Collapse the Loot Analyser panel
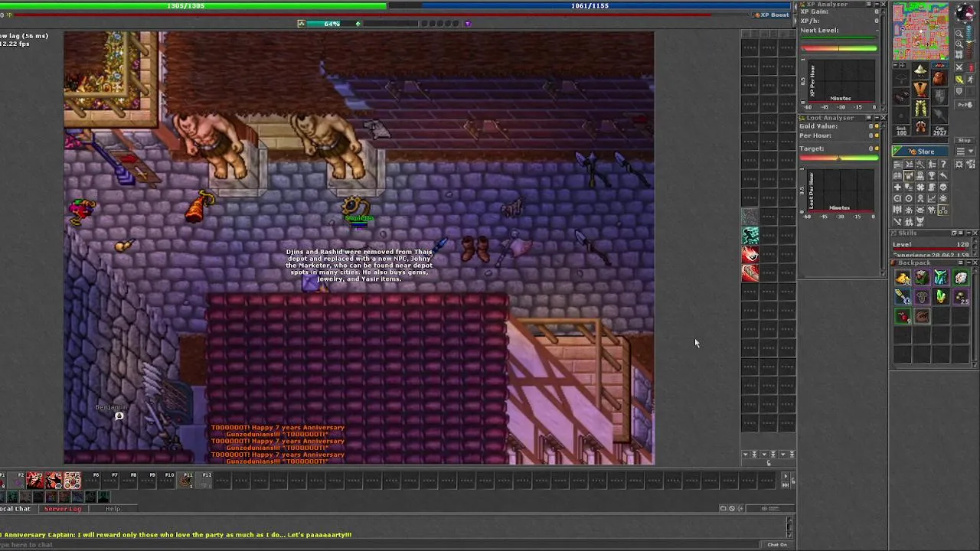This screenshot has height=551, width=980. point(877,118)
